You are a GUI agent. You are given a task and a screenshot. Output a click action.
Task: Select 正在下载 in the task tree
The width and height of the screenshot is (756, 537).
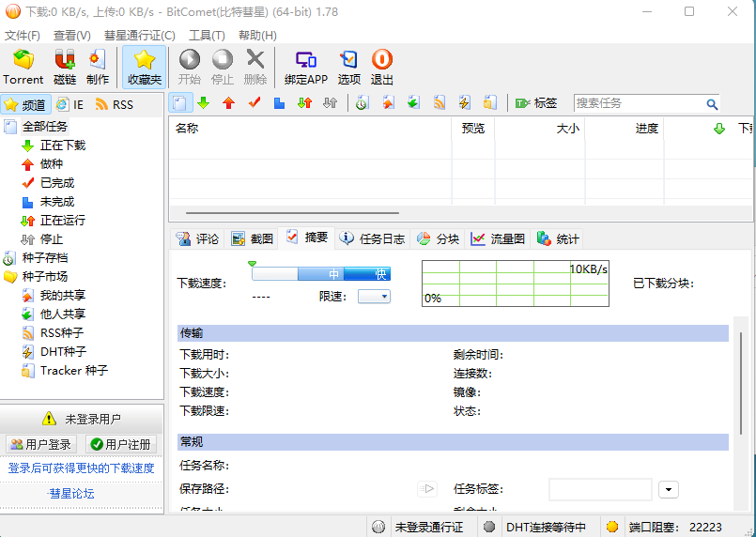[x=63, y=146]
